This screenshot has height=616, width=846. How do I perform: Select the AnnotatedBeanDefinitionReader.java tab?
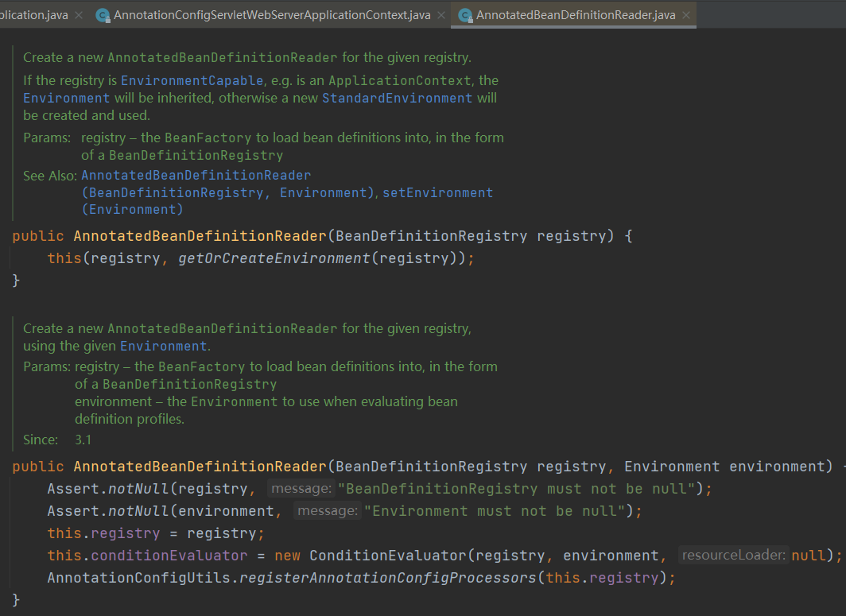click(x=575, y=15)
